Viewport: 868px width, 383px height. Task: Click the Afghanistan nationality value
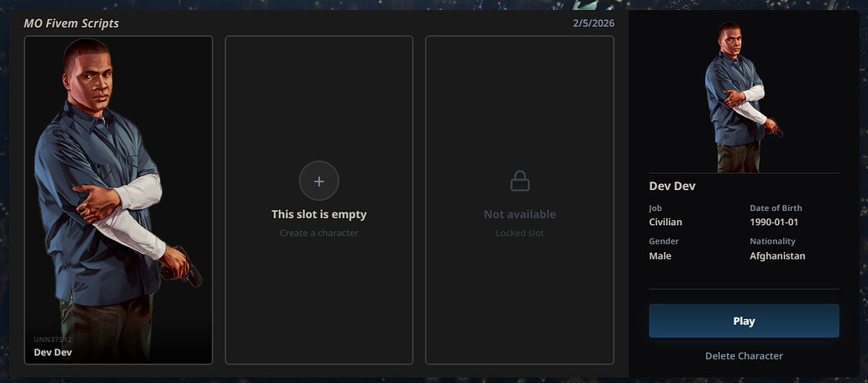coord(777,255)
